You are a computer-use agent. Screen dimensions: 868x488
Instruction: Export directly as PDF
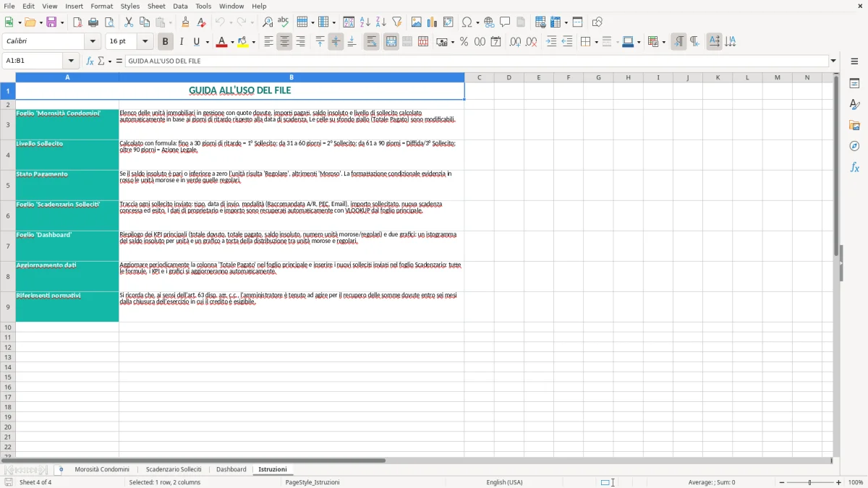(x=77, y=22)
